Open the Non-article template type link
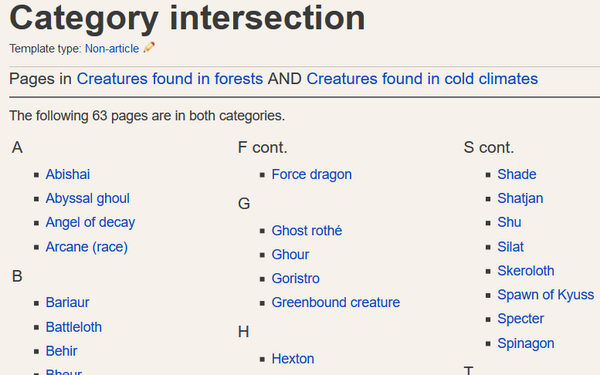Screen dimensions: 600x375 pos(112,49)
